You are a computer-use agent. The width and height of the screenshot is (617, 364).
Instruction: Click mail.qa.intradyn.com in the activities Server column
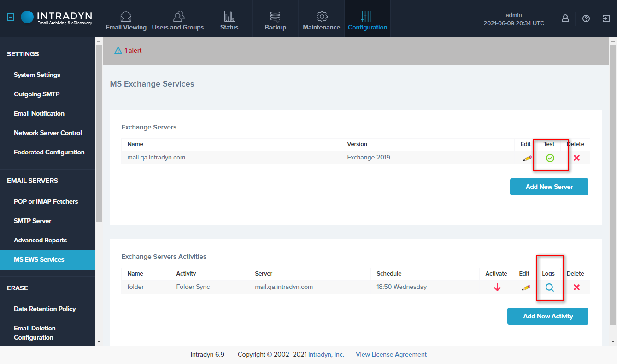pyautogui.click(x=284, y=287)
